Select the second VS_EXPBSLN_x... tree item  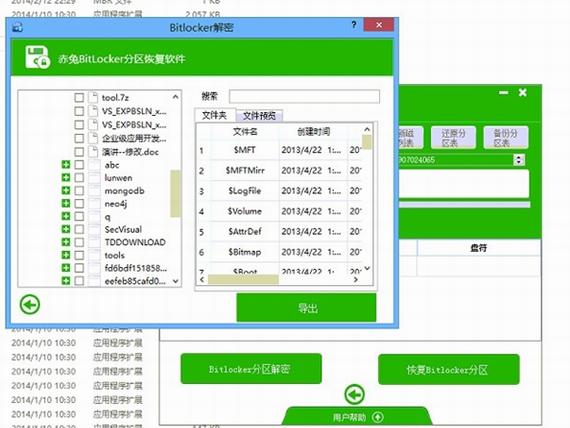point(134,125)
